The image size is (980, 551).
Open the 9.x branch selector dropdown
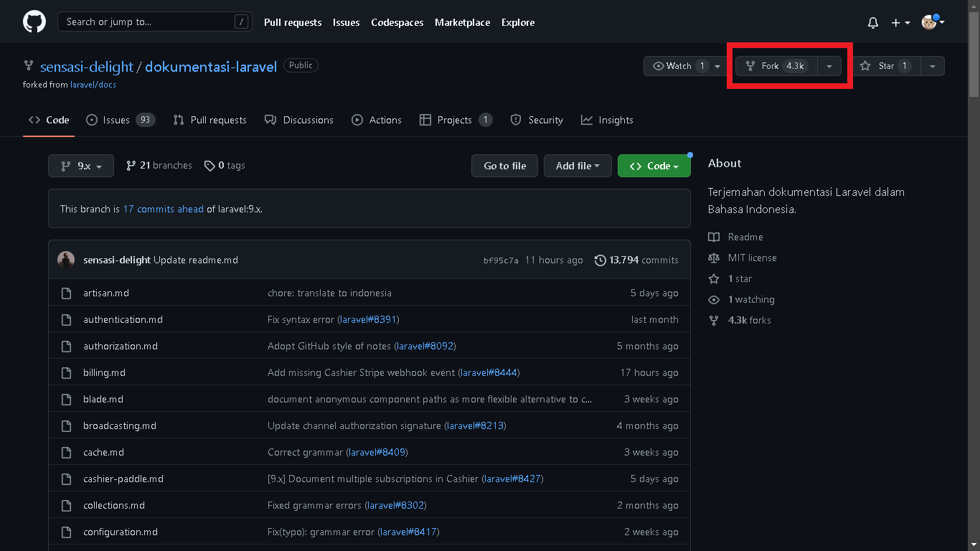click(x=80, y=166)
